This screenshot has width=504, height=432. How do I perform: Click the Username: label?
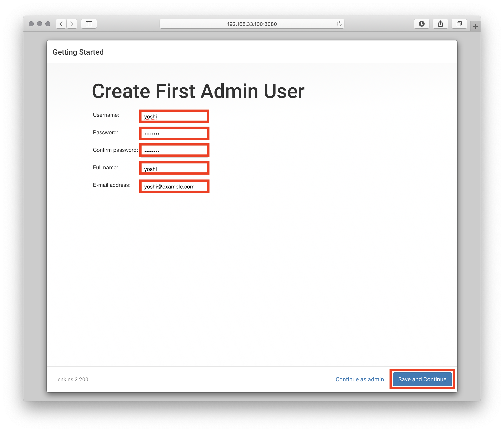[106, 115]
